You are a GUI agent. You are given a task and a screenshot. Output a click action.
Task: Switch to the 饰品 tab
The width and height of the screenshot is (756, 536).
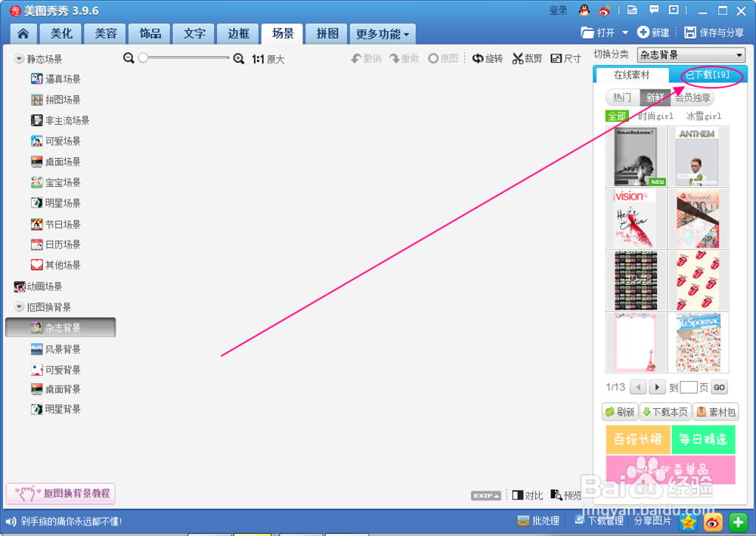coord(150,34)
